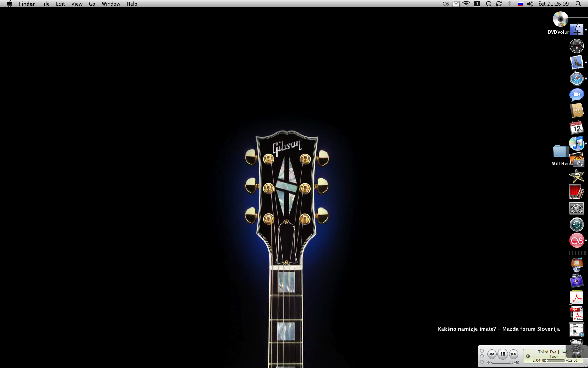The image size is (588, 368).
Task: Open the Slovenian flag input menu
Action: 520,4
